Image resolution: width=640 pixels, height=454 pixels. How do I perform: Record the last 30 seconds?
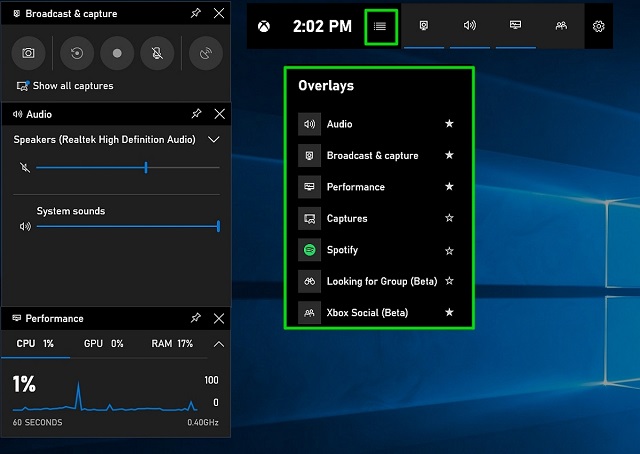[x=77, y=53]
